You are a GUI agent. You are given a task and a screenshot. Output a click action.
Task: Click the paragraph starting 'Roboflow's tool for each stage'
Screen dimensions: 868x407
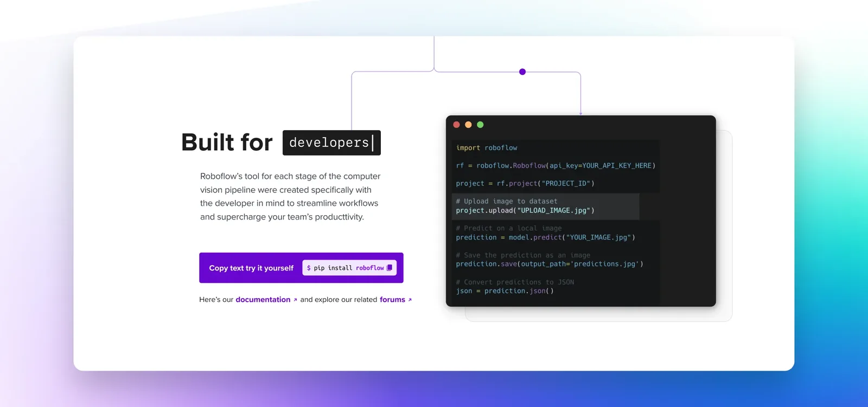[290, 196]
